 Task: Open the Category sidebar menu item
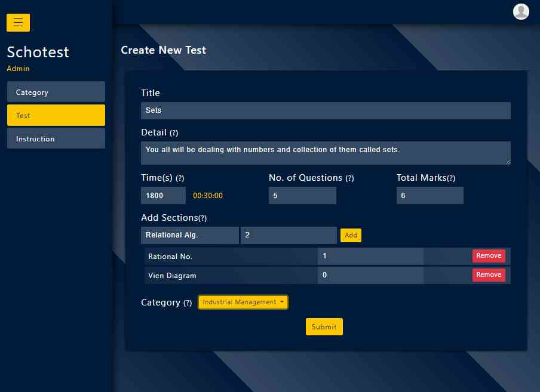[x=56, y=92]
